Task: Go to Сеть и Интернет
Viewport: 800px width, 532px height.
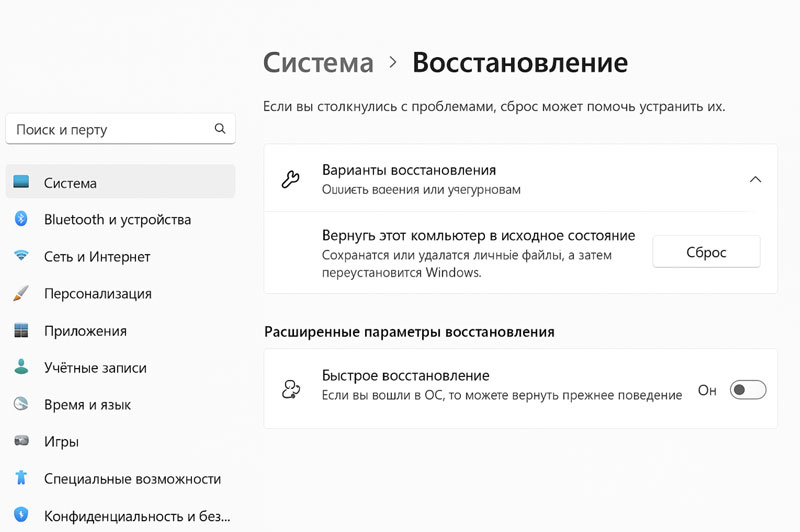Action: [120, 256]
